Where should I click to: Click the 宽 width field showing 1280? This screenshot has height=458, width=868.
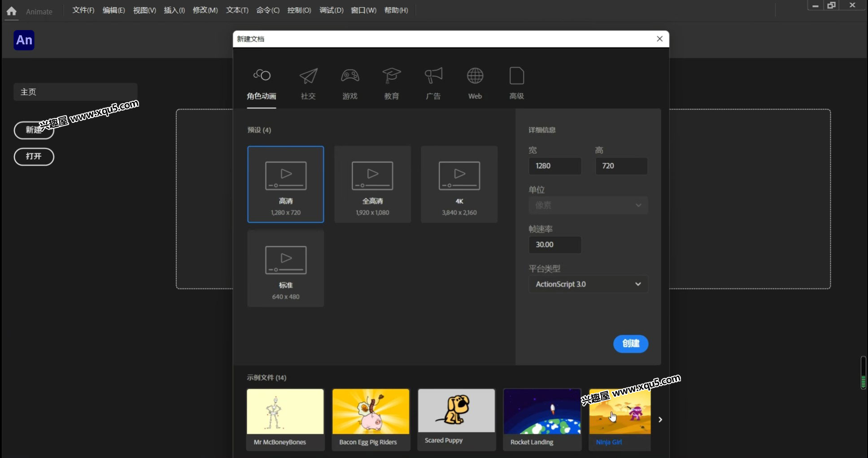point(555,166)
